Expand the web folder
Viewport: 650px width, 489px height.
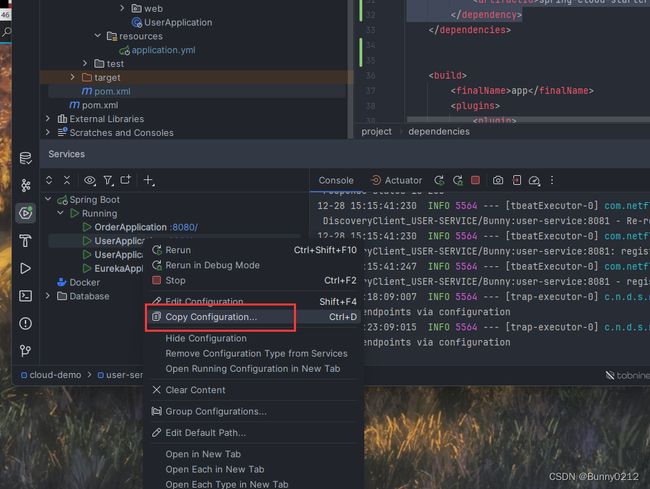pos(122,8)
